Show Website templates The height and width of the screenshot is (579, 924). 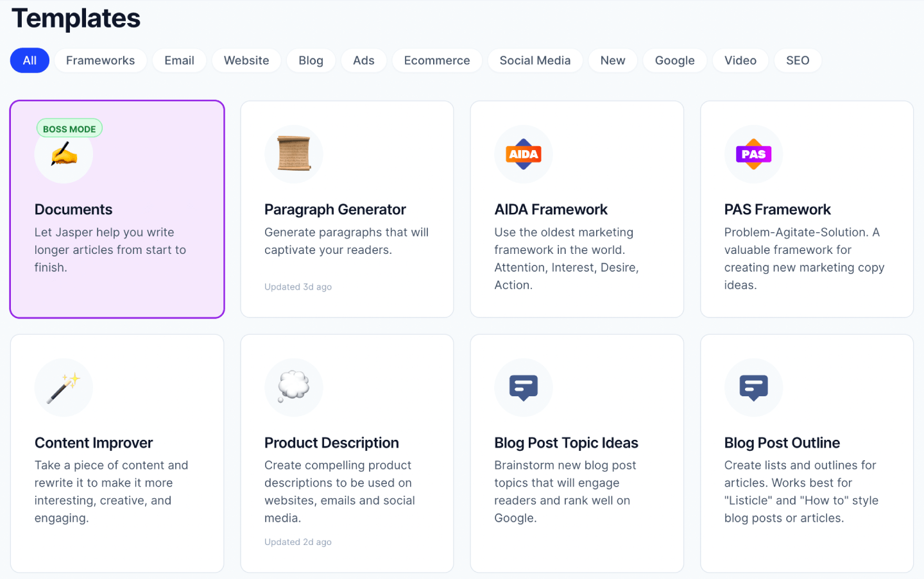pyautogui.click(x=246, y=60)
